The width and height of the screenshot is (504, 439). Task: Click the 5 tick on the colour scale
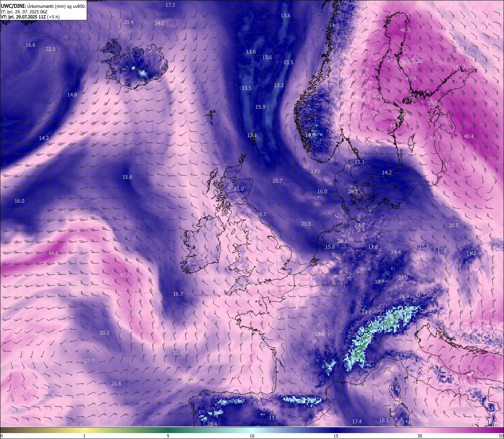[168, 436]
